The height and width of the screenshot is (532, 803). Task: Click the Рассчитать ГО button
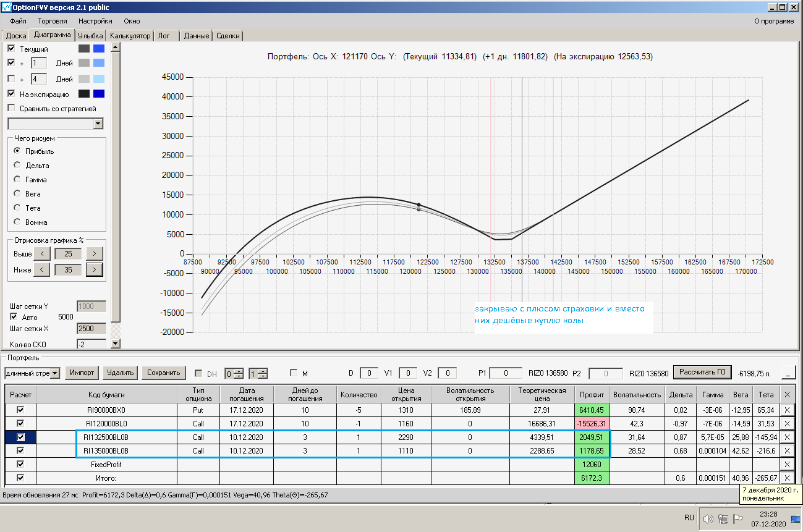pyautogui.click(x=702, y=372)
